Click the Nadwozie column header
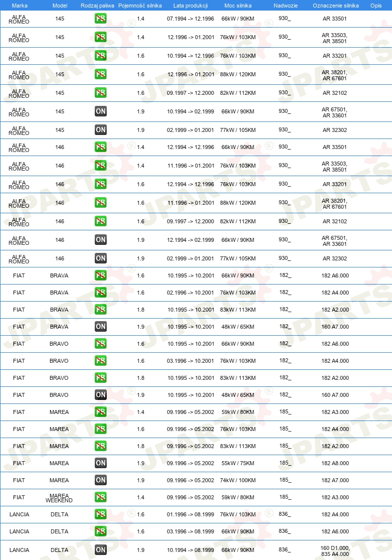Viewport: 392px width, 560px height. (x=286, y=6)
